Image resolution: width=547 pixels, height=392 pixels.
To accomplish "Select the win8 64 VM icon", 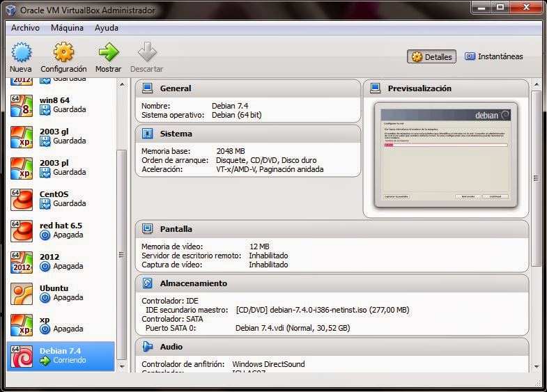I will pos(22,106).
